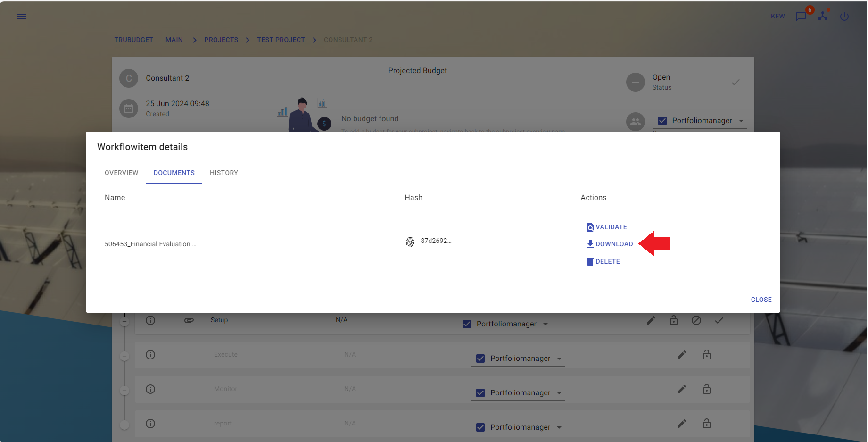This screenshot has height=442, width=868.
Task: Reject the Setup workflow item
Action: (x=696, y=320)
